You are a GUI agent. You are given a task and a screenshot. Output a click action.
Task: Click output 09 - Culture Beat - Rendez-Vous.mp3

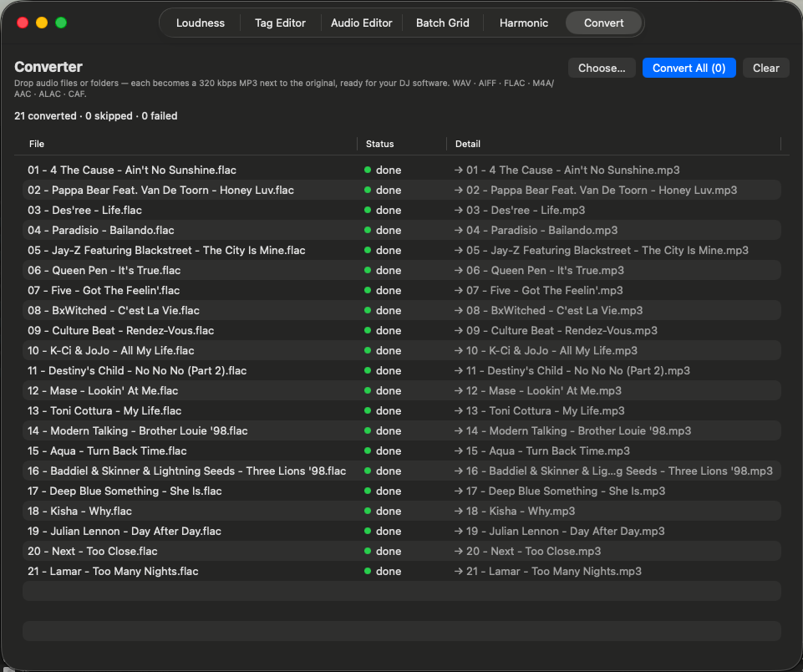pos(556,330)
